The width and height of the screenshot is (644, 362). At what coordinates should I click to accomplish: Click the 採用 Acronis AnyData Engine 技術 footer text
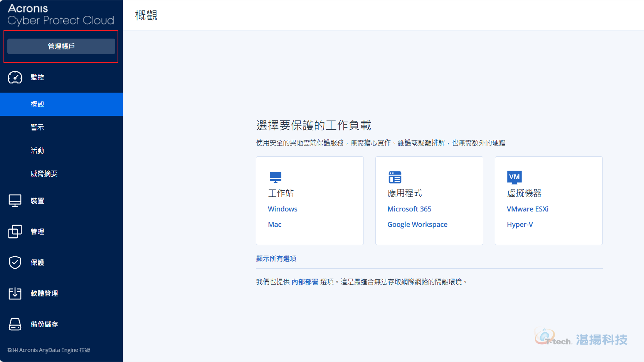click(x=49, y=350)
